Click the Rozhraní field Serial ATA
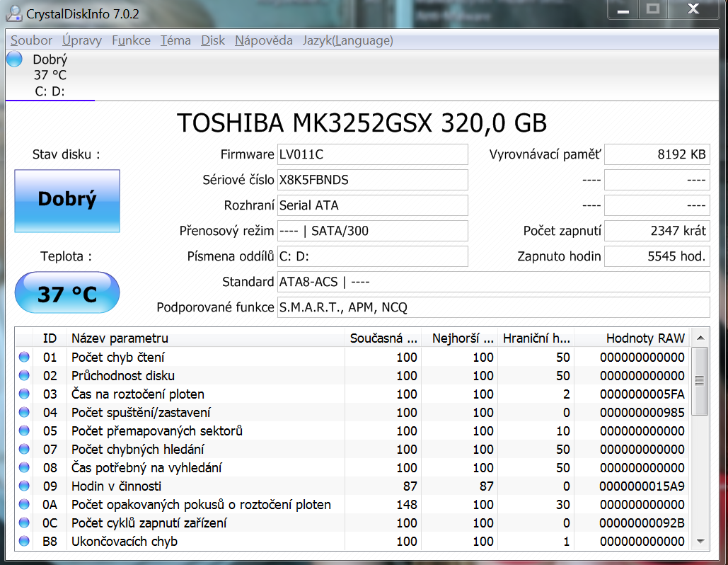Image resolution: width=728 pixels, height=565 pixels. pyautogui.click(x=372, y=205)
